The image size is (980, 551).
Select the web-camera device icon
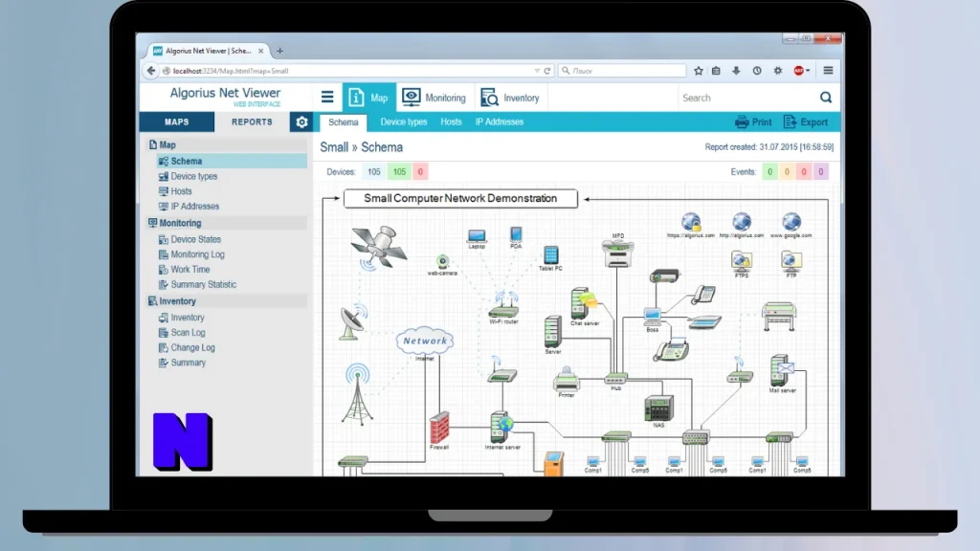[442, 262]
